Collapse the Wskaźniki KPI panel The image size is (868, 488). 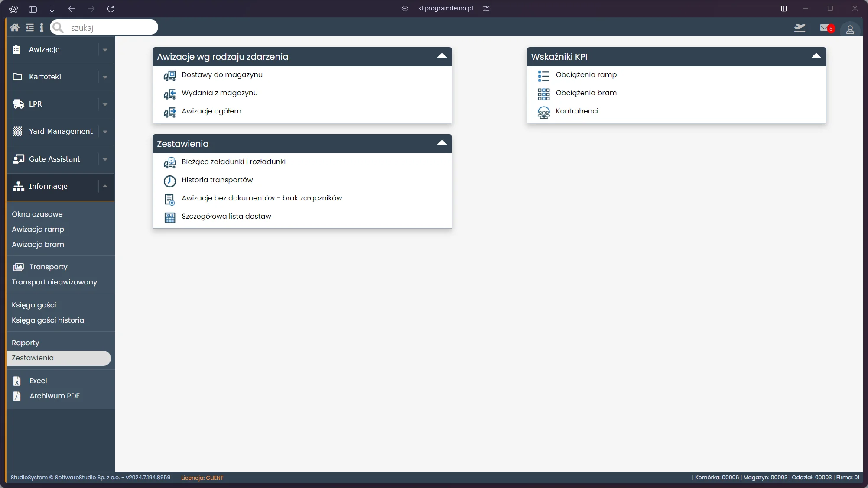(x=816, y=55)
